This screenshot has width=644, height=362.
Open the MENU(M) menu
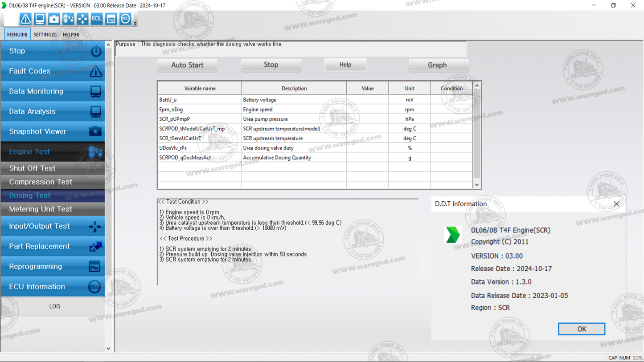pos(16,34)
